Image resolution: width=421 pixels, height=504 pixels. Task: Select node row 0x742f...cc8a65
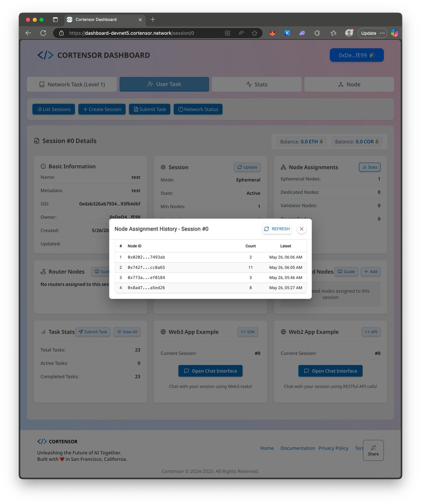coord(210,268)
